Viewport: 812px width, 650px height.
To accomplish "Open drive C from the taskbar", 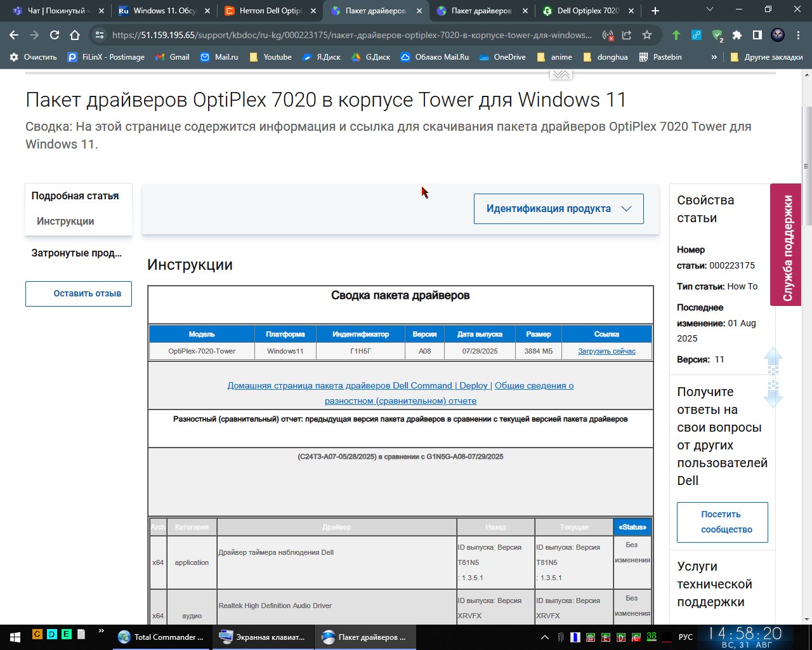I will coord(37,634).
